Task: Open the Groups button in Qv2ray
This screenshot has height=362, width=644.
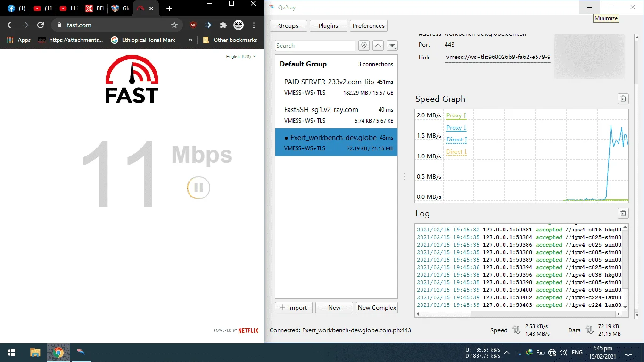Action: [288, 26]
